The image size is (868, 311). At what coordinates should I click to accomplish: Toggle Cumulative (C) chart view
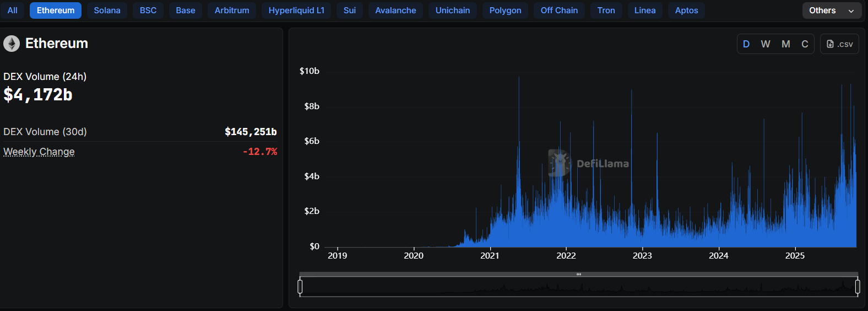805,44
